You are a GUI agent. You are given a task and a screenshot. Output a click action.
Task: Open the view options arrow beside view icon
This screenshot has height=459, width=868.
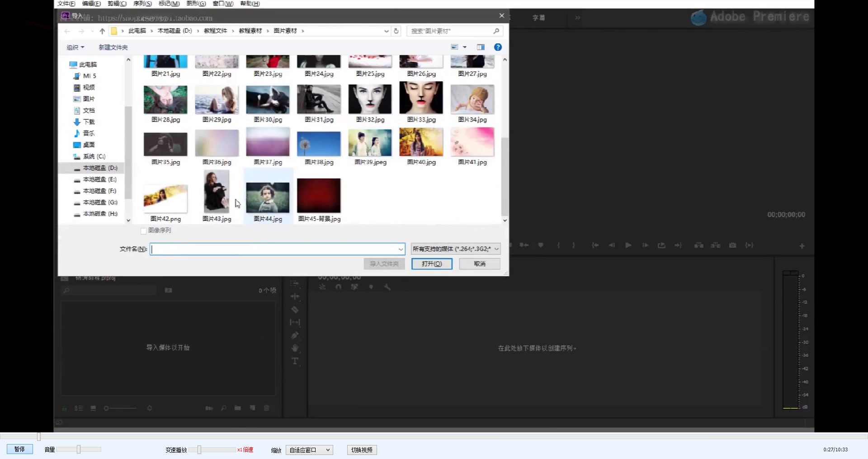point(465,47)
